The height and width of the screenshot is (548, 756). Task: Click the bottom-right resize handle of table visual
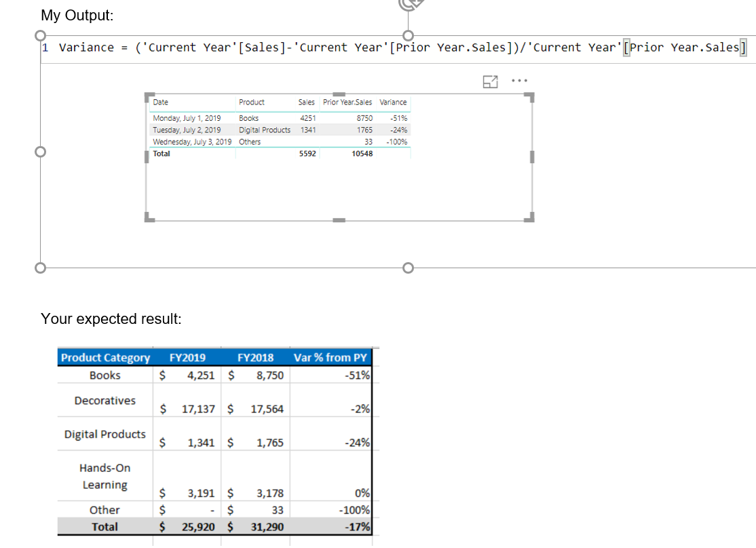coord(530,217)
